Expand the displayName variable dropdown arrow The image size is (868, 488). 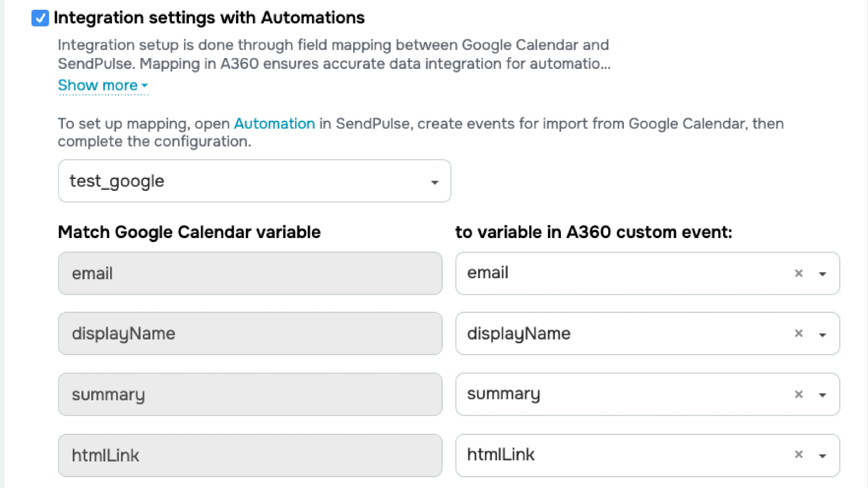pyautogui.click(x=822, y=335)
